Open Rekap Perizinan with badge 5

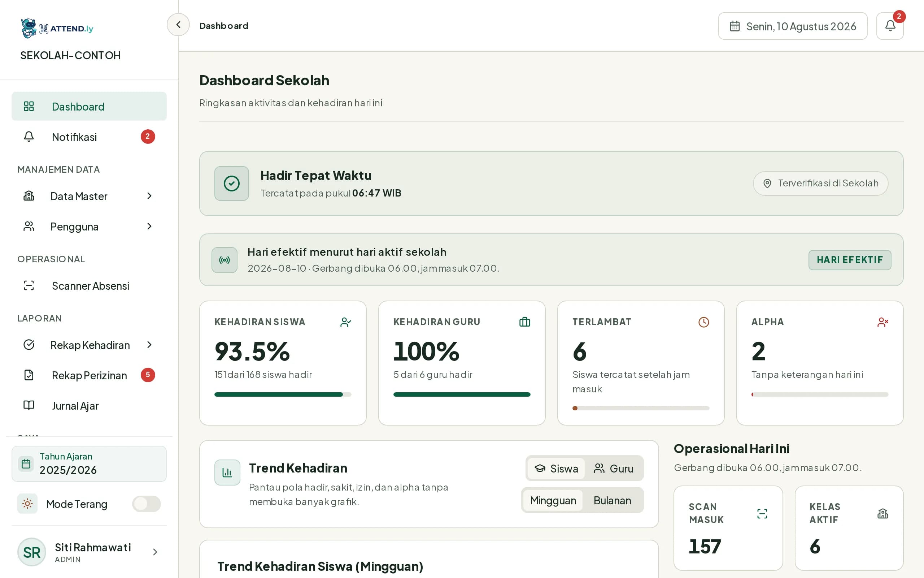pos(89,375)
